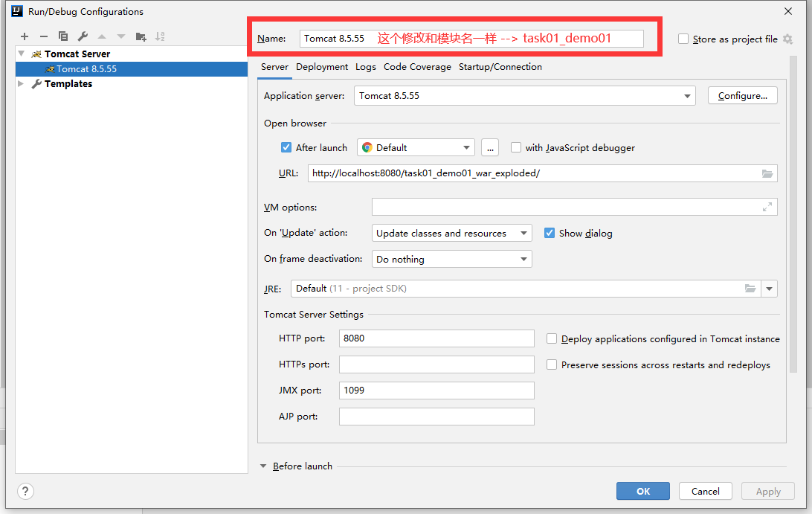Open the Default browser dropdown

tap(416, 148)
